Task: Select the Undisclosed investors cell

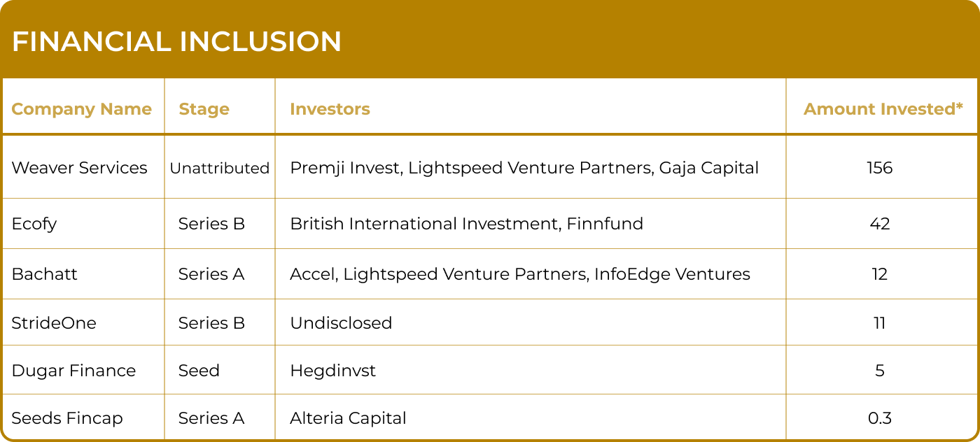Action: click(341, 323)
